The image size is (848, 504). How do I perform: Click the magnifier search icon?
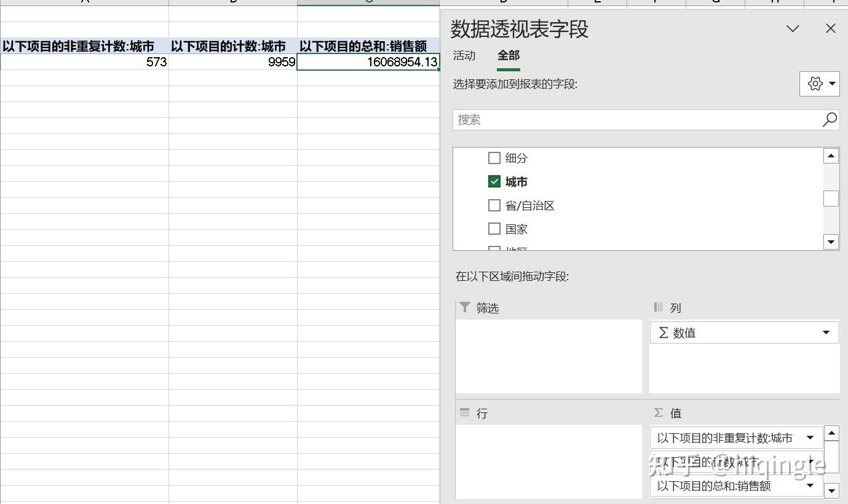point(830,119)
